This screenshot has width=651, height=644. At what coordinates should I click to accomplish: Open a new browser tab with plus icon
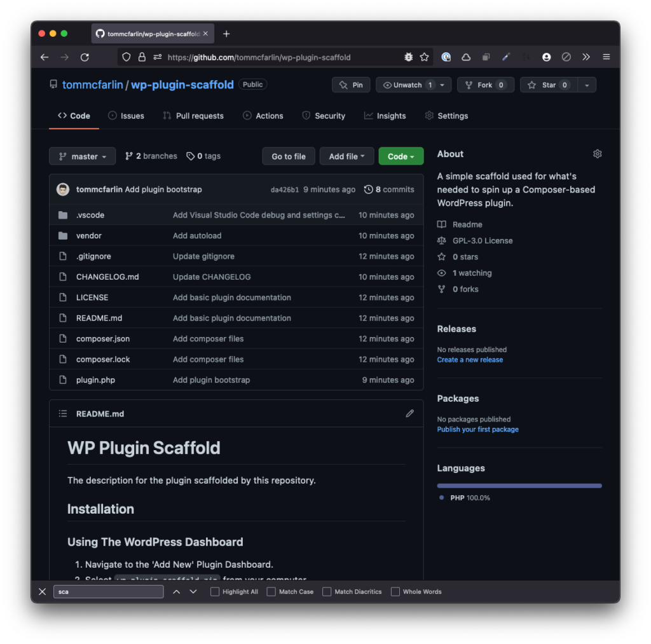click(x=226, y=34)
